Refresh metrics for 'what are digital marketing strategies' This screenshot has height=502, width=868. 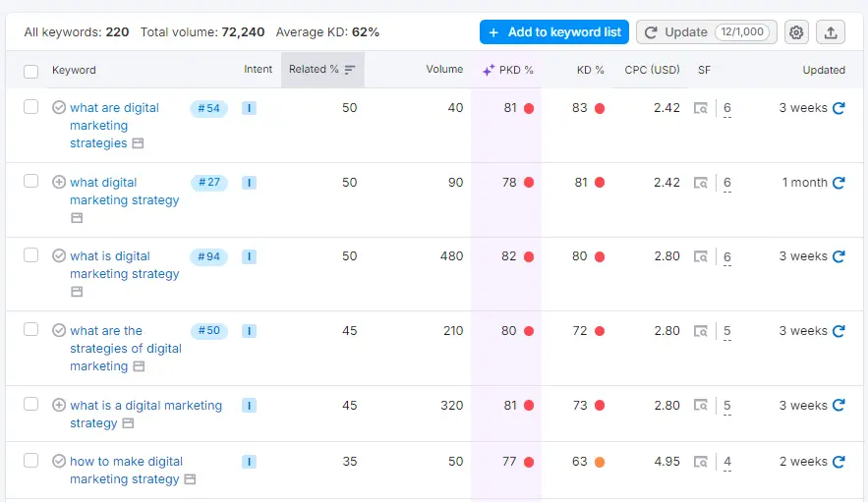point(839,108)
